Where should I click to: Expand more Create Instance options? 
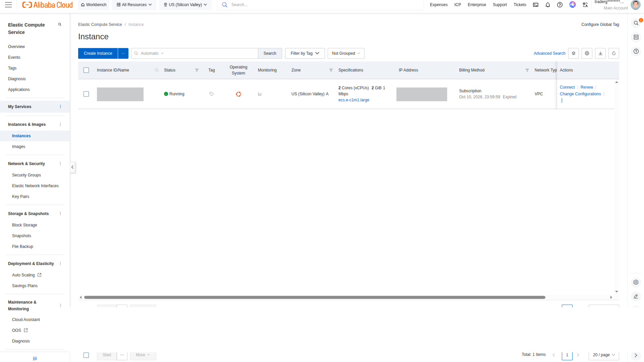pyautogui.click(x=123, y=53)
